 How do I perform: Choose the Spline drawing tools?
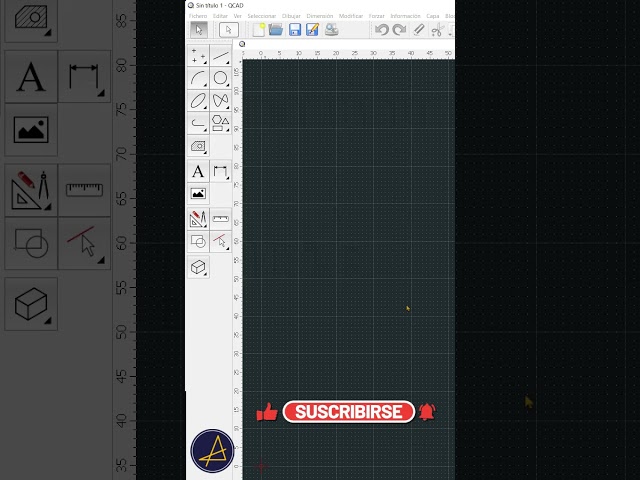click(220, 100)
